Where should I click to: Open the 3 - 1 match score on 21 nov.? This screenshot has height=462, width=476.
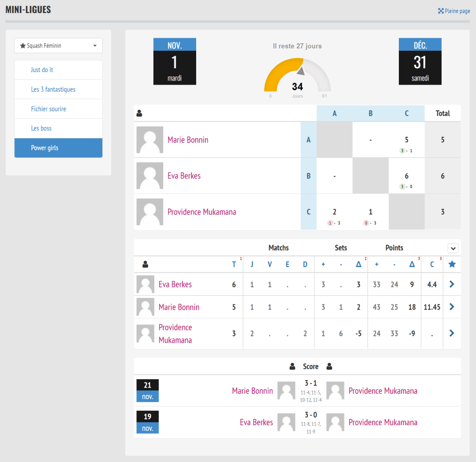311,383
